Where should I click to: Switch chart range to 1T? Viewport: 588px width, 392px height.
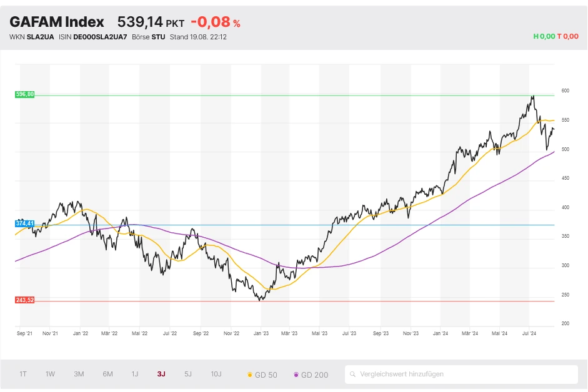click(23, 375)
